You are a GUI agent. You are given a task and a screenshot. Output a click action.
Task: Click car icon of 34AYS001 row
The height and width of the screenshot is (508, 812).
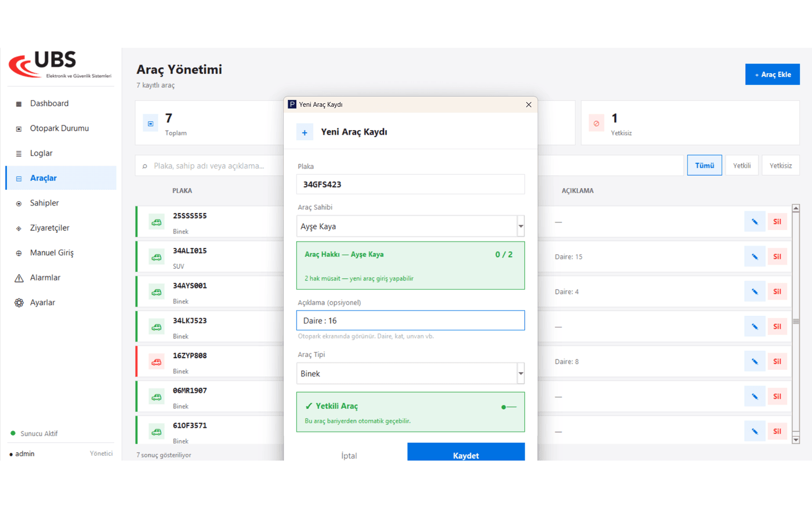click(x=157, y=292)
